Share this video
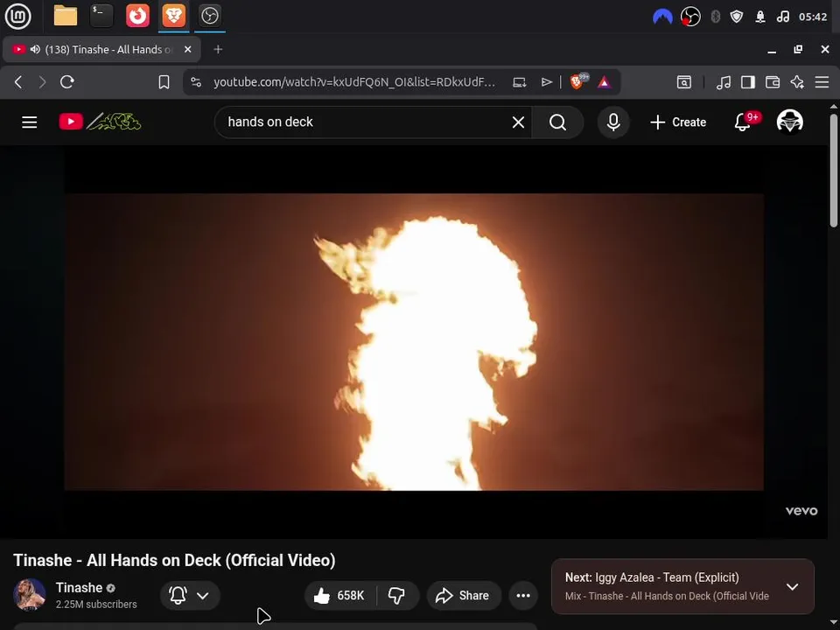 (x=464, y=595)
